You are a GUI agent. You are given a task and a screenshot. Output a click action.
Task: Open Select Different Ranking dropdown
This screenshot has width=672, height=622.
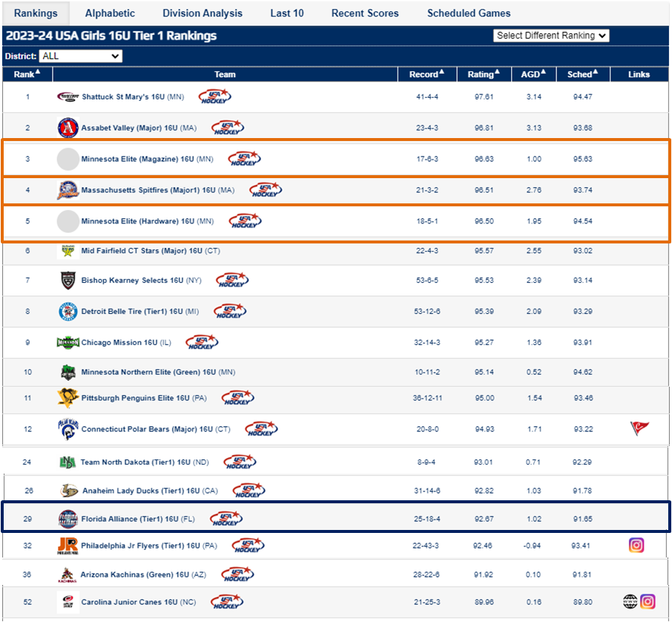551,36
